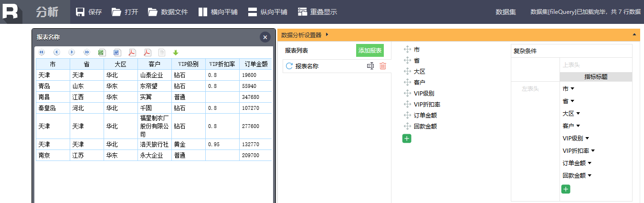Refresh the 报表名称 report entry
This screenshot has width=644, height=203.
tap(289, 66)
